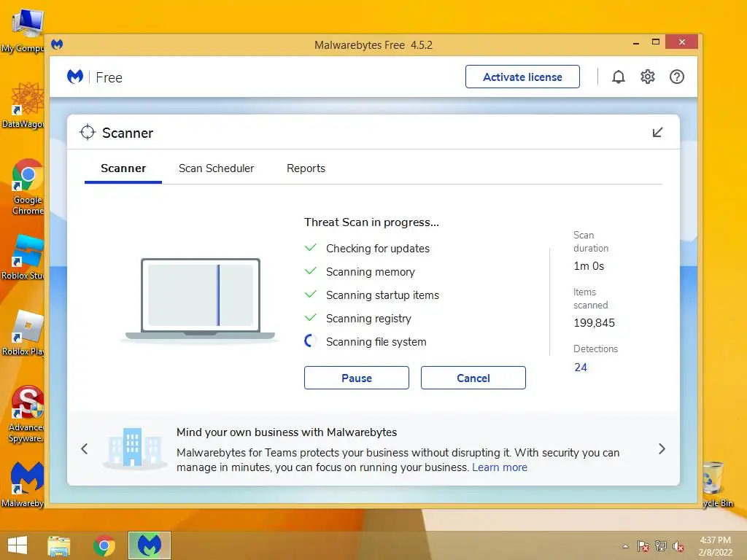This screenshot has width=747, height=560.
Task: Go to previous promo with left chevron
Action: pos(85,448)
